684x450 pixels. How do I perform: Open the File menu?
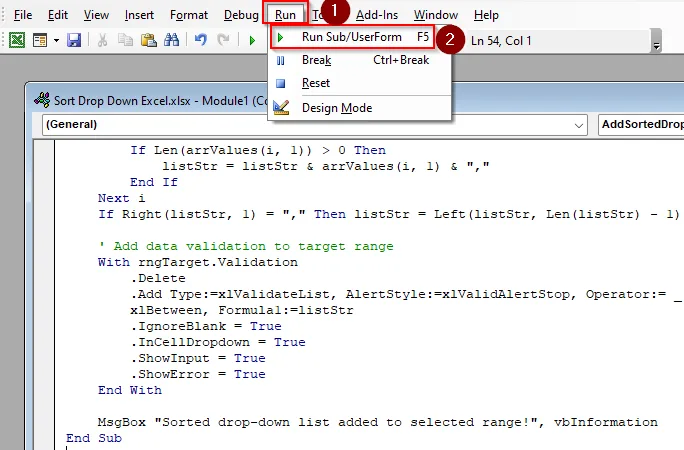(23, 15)
